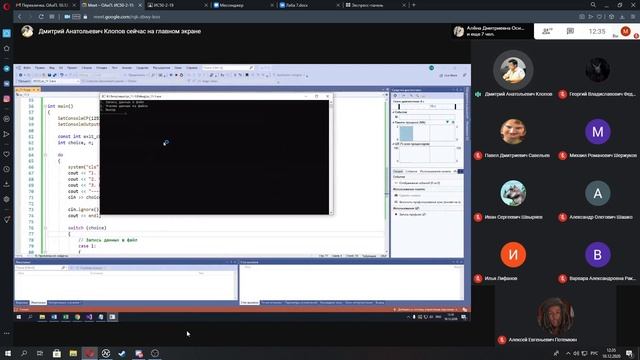Open a new browser tab
This screenshot has width=640, height=360.
413,5
